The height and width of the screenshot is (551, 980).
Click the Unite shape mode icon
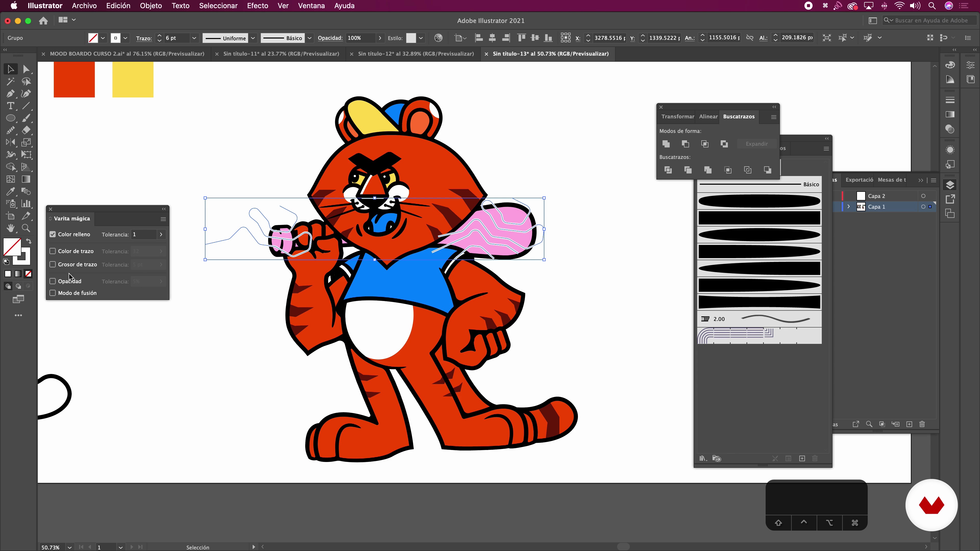point(666,144)
